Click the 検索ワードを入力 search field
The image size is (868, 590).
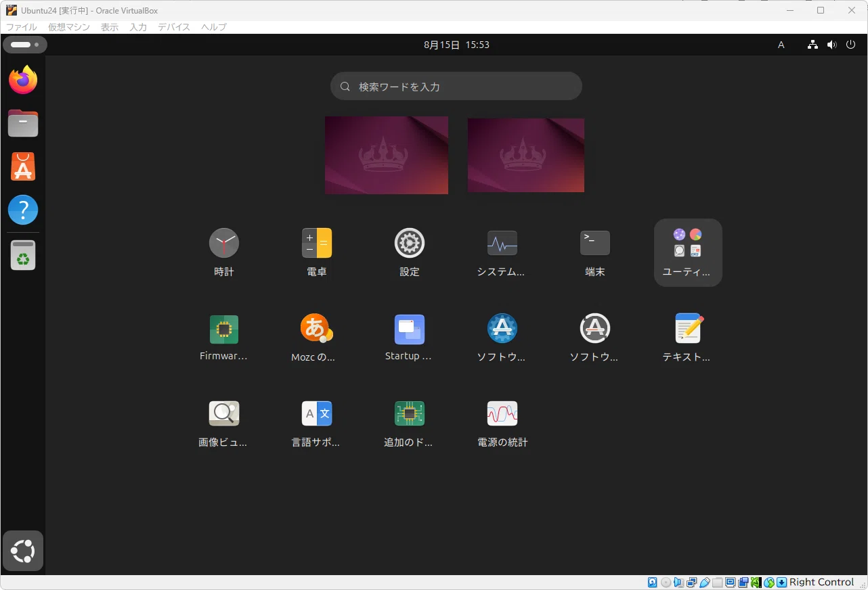click(456, 87)
